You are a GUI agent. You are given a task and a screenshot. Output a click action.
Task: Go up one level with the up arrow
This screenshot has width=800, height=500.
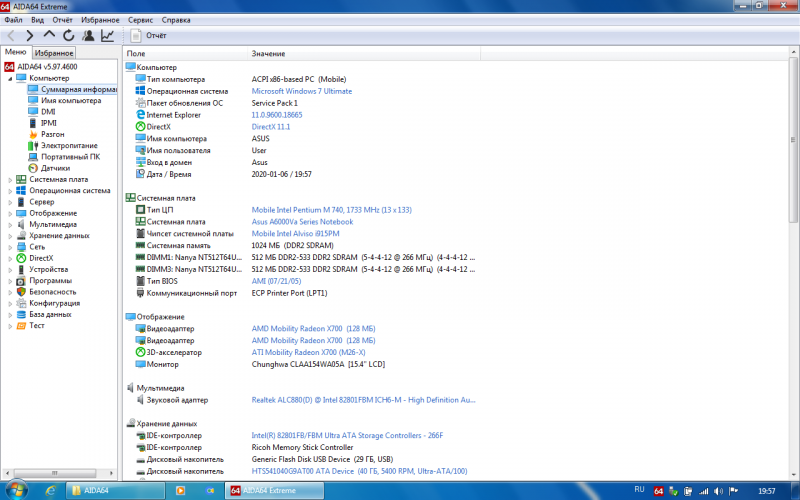49,35
